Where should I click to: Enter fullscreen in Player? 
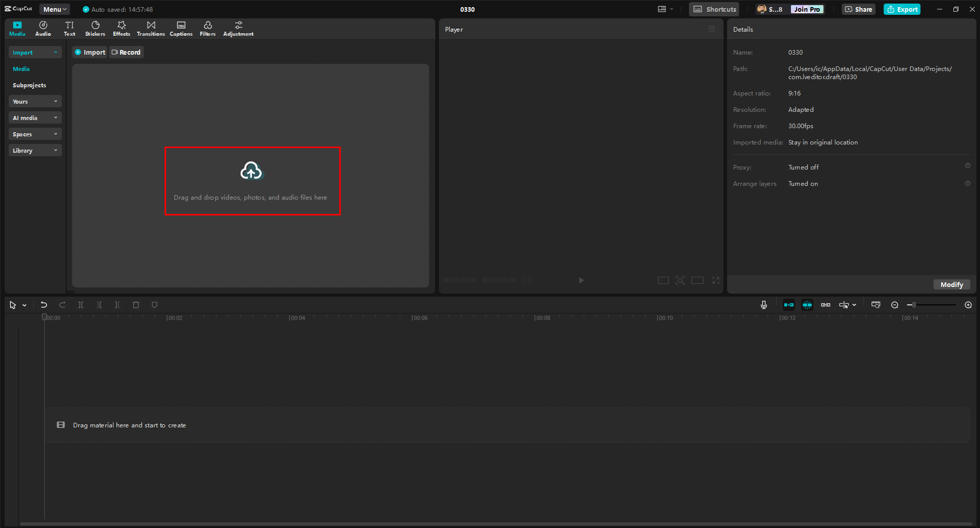pyautogui.click(x=716, y=280)
